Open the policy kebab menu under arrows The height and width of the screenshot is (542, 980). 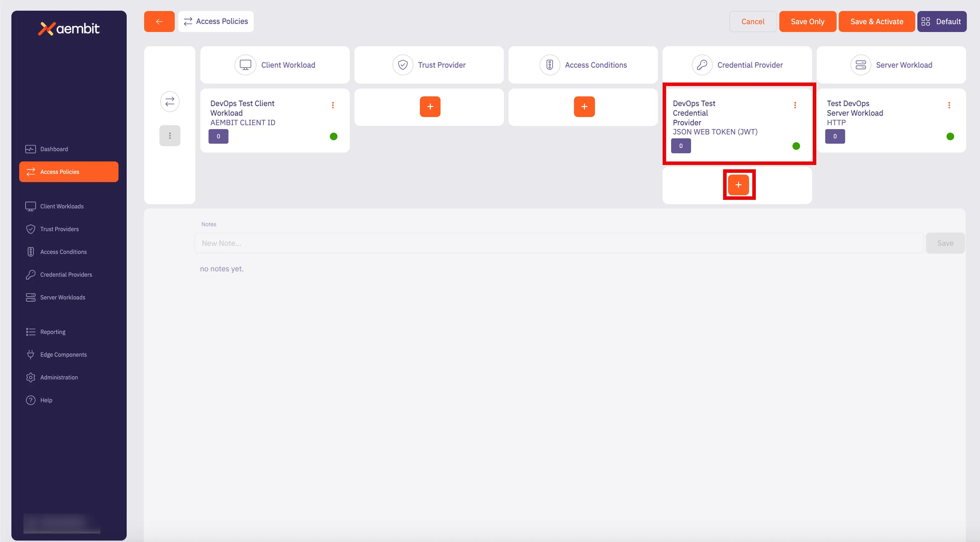pos(170,136)
